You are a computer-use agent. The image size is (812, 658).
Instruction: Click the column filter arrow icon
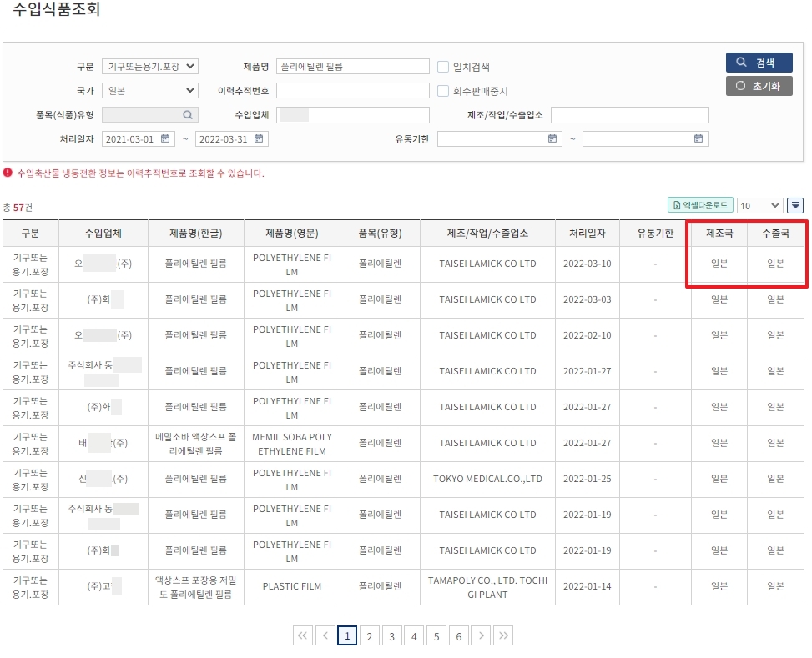(x=795, y=205)
